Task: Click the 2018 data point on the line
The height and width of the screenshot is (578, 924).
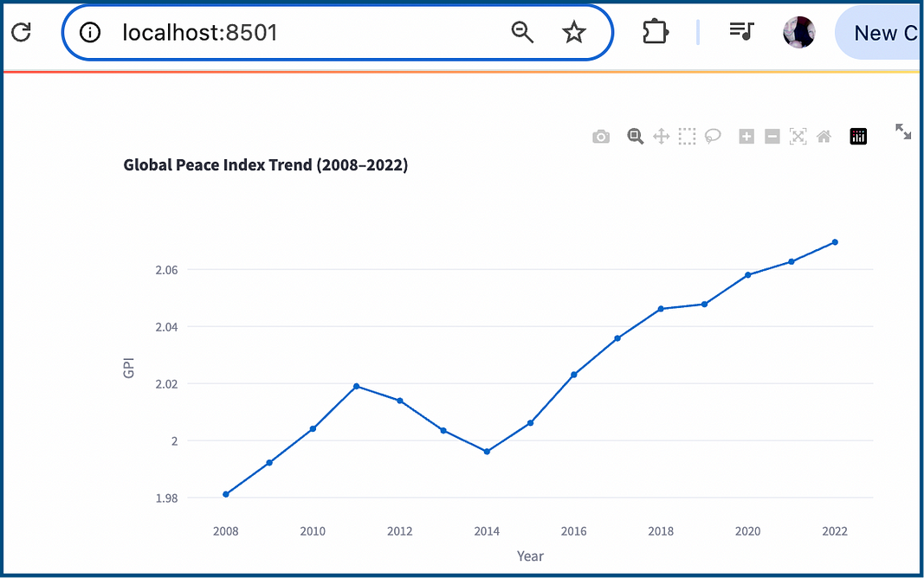Action: [661, 308]
